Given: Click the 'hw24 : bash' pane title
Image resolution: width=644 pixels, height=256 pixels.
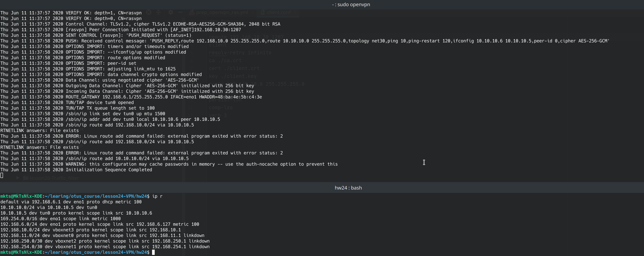Looking at the screenshot, I should coord(348,188).
